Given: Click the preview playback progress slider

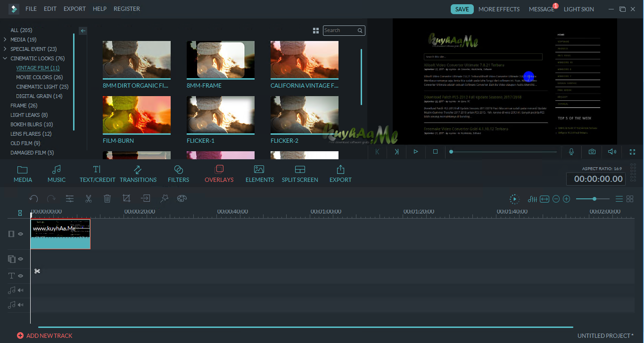Looking at the screenshot, I should 503,152.
